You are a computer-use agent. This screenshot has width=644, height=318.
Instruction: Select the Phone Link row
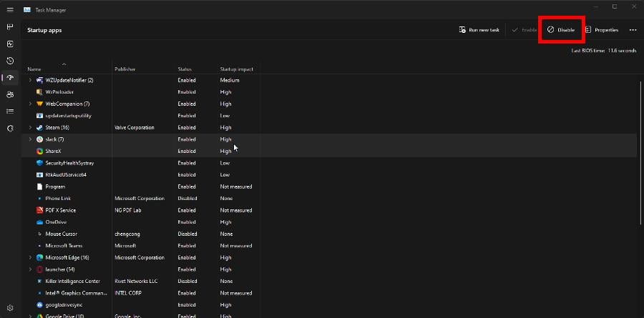(x=328, y=199)
